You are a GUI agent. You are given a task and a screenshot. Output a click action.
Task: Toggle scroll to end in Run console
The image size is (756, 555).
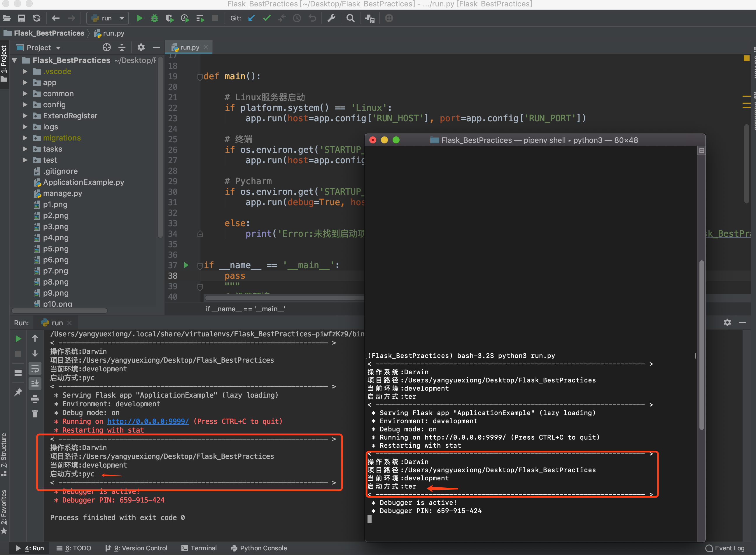coord(35,383)
